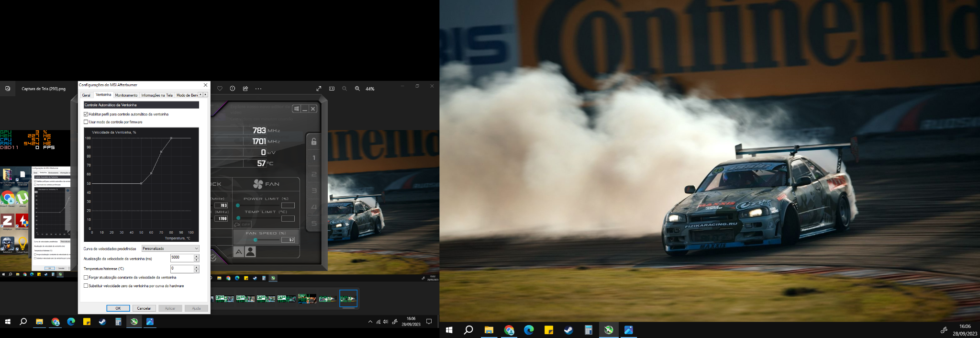The width and height of the screenshot is (980, 338).
Task: Open Calculator on the taskbar below the wallpaper
Action: 589,330
